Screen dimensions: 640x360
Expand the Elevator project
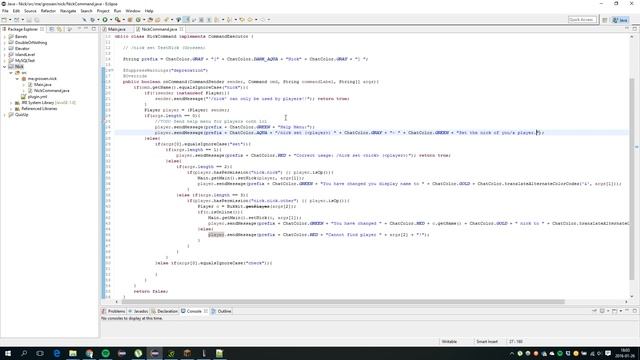(4, 48)
